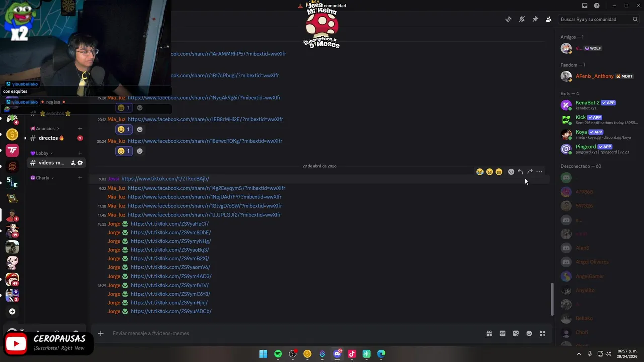Screen dimensions: 644x362
Task: Open the Help question-mark icon
Action: [597, 6]
